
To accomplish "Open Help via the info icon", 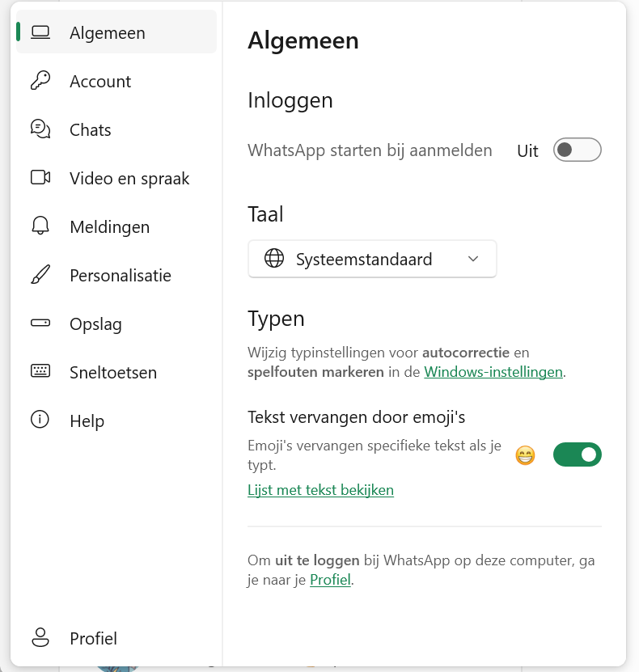I will (x=40, y=421).
